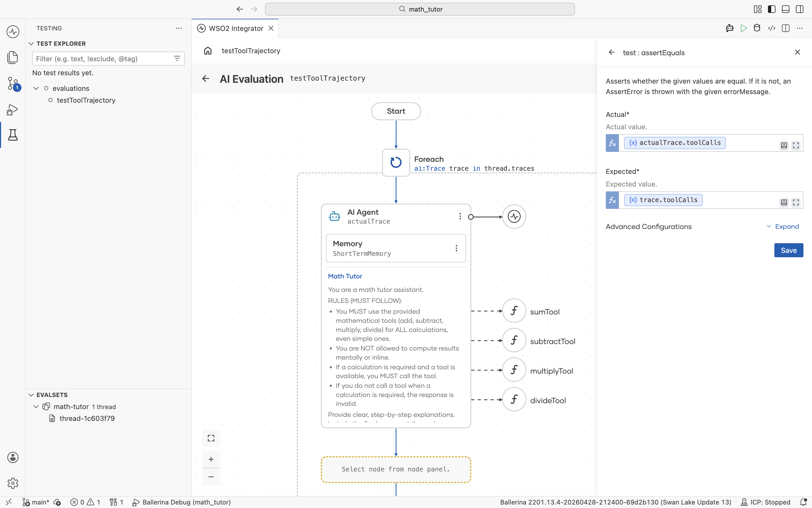Toggle the primary side bar
812x508 pixels.
(772, 9)
